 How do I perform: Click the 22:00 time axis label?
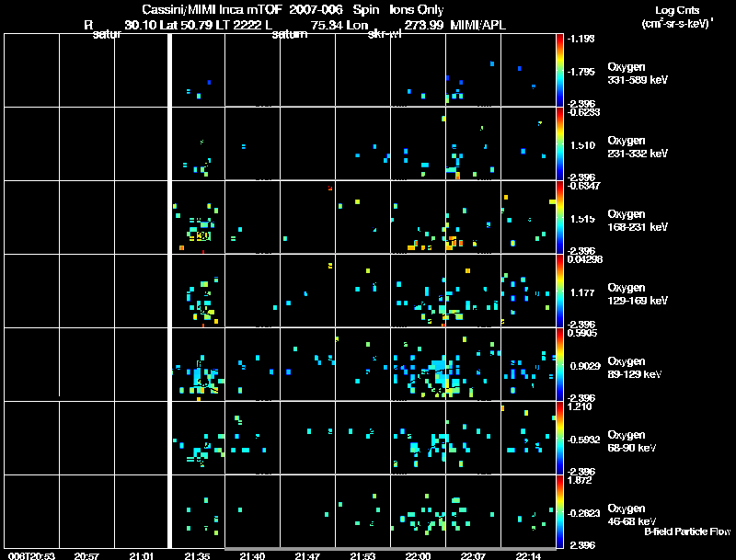pyautogui.click(x=418, y=556)
